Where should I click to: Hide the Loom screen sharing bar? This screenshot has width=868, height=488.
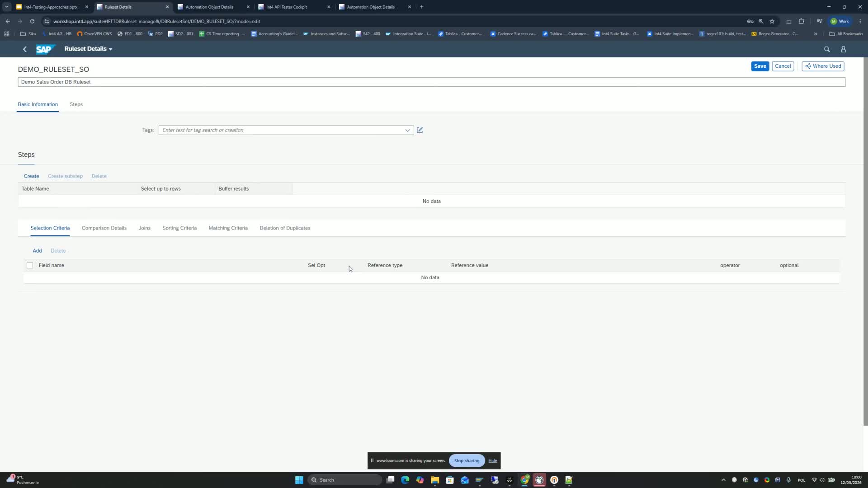click(493, 461)
